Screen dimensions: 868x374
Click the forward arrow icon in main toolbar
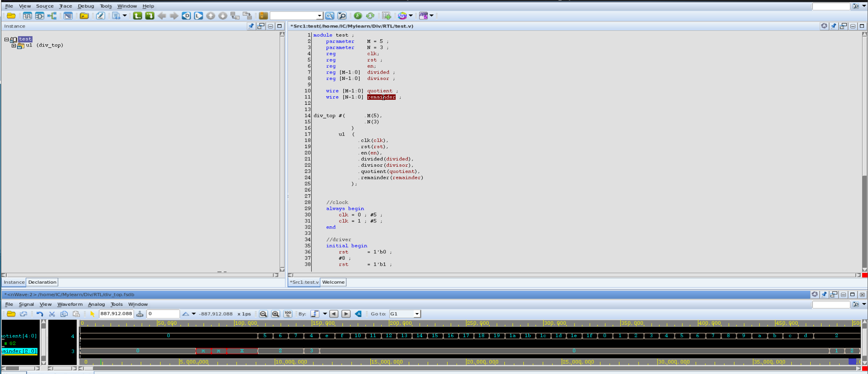click(174, 16)
